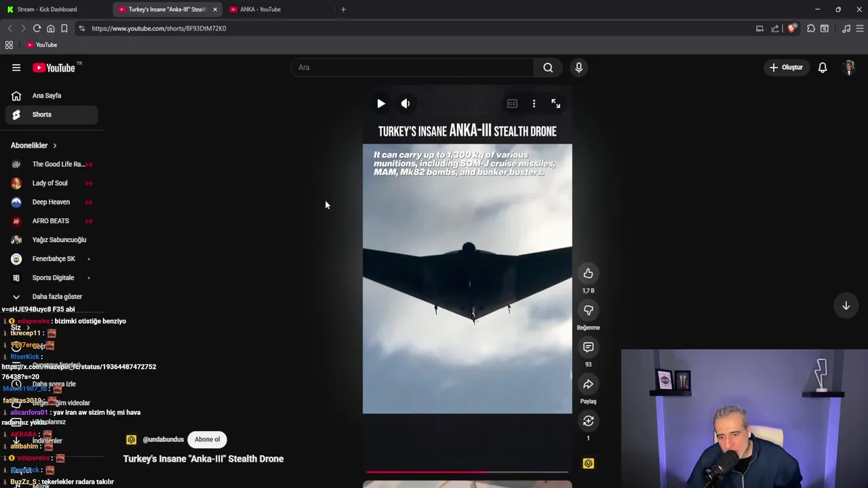
Task: Open the account avatar menu
Action: (849, 67)
